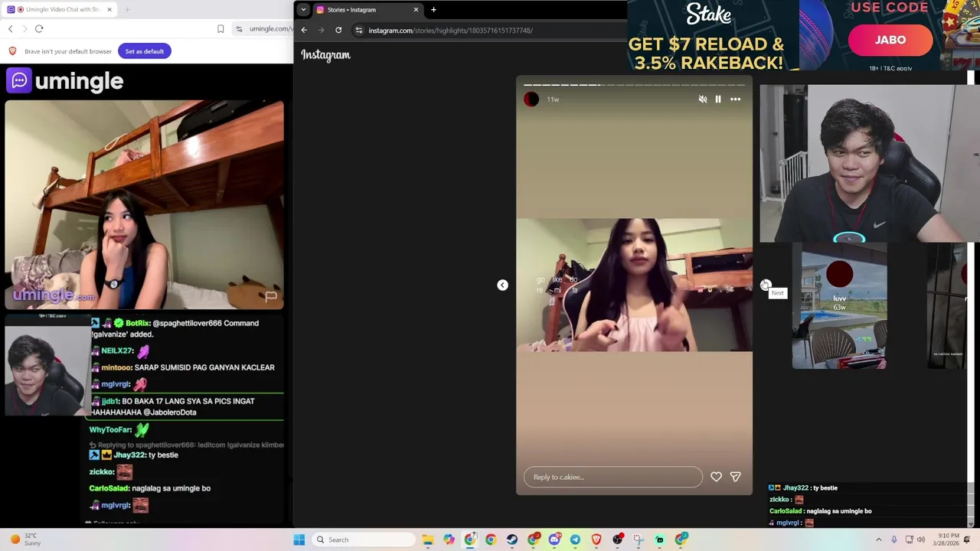The height and width of the screenshot is (551, 980).
Task: Pause the Instagram story playback
Action: (x=718, y=99)
